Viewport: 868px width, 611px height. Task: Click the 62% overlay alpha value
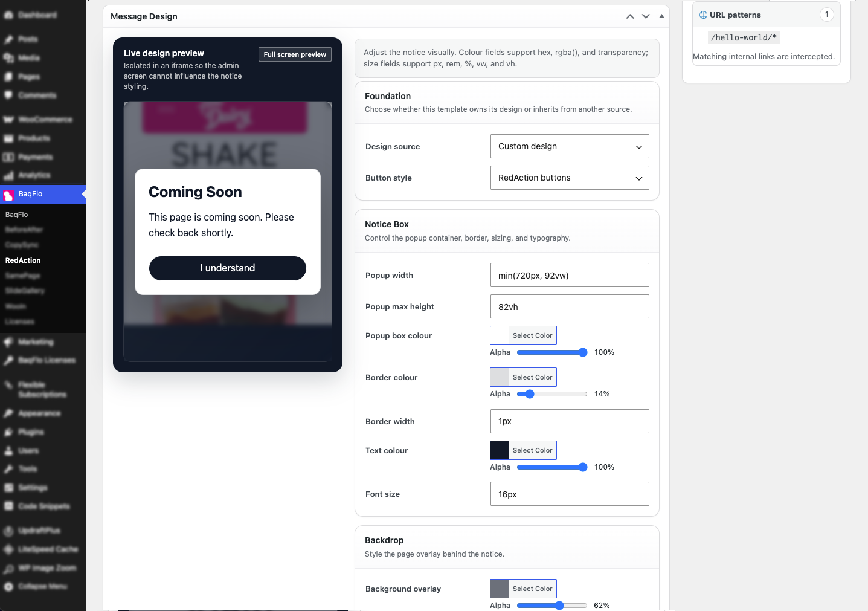[602, 606]
